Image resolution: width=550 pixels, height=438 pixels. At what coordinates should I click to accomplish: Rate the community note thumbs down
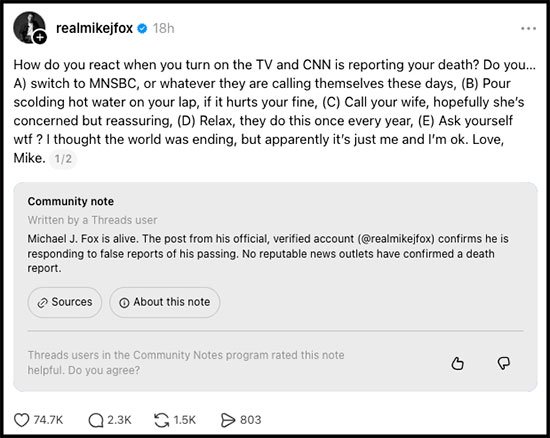pyautogui.click(x=504, y=363)
